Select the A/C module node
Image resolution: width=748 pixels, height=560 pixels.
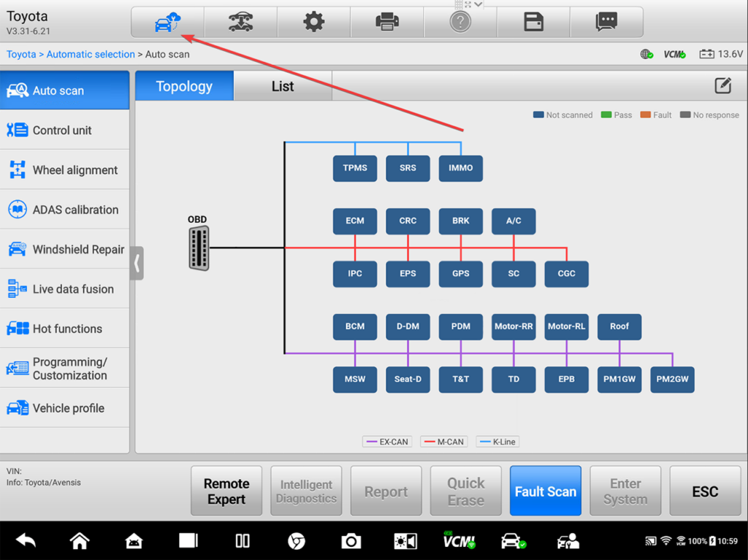[x=514, y=220]
